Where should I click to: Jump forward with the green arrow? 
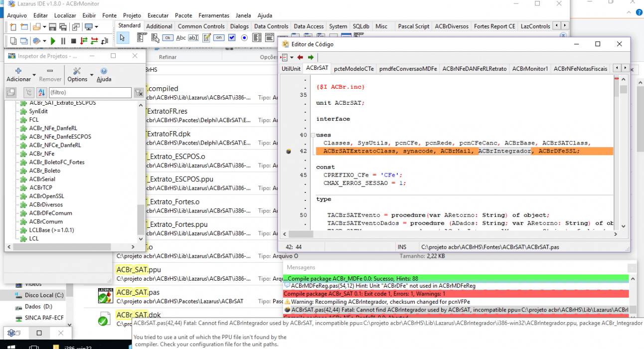[311, 57]
